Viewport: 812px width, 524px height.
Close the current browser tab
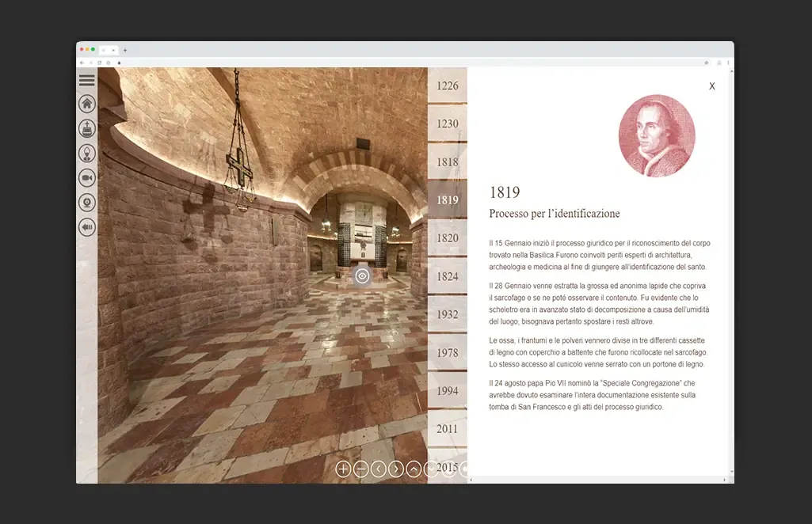pyautogui.click(x=113, y=50)
